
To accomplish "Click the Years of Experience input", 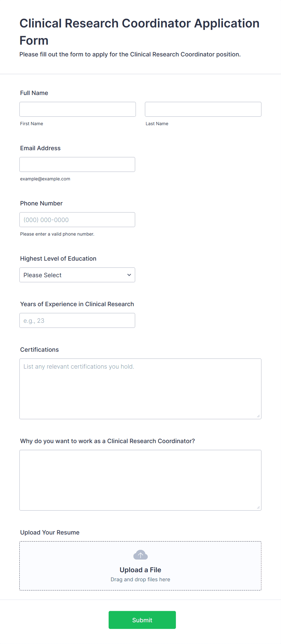I will click(77, 320).
